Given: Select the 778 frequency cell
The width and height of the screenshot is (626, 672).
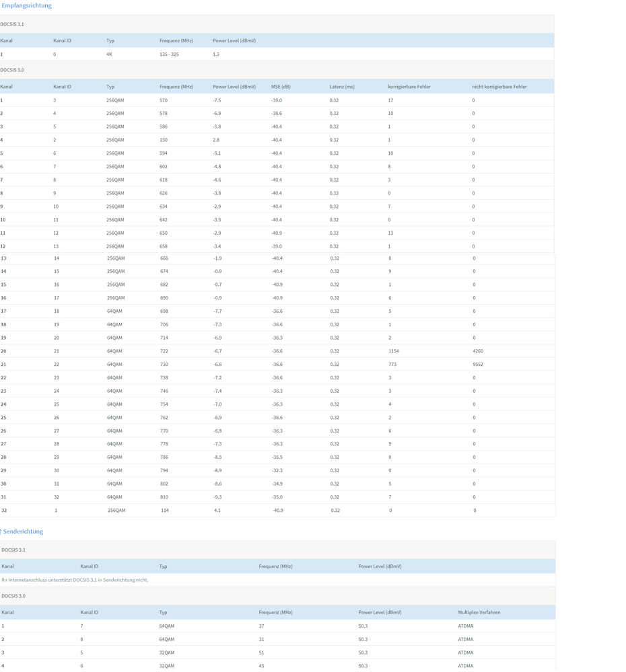Looking at the screenshot, I should point(164,444).
